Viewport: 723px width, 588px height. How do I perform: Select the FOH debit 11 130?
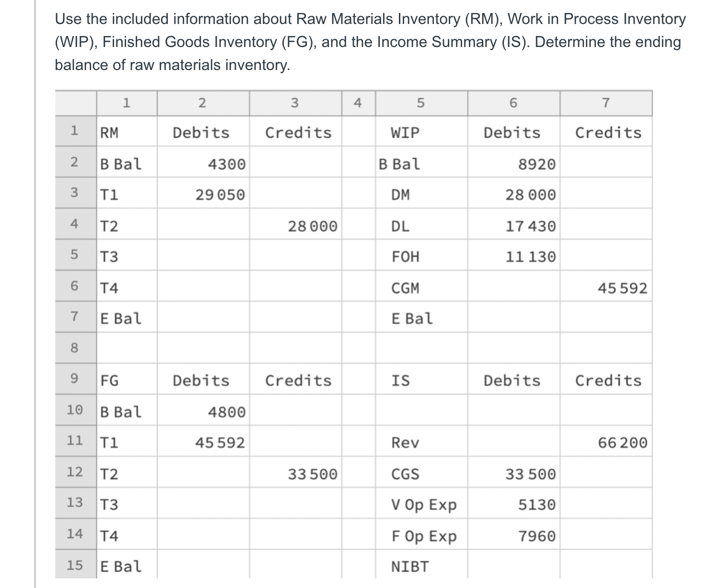513,255
